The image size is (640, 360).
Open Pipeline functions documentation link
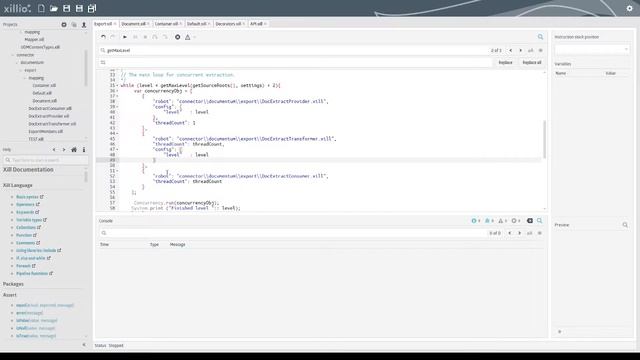pos(32,274)
